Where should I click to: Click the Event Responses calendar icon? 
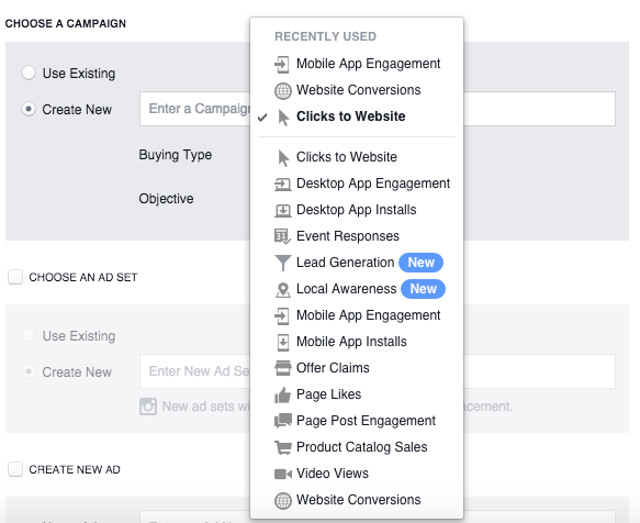click(x=281, y=237)
